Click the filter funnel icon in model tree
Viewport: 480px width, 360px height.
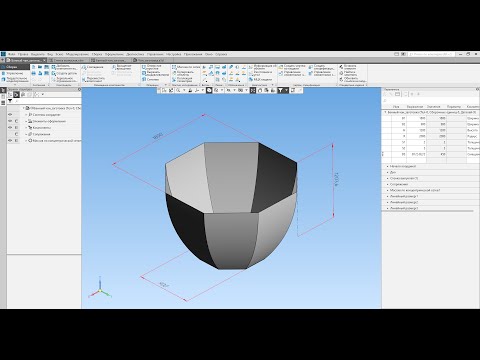pyautogui.click(x=10, y=101)
